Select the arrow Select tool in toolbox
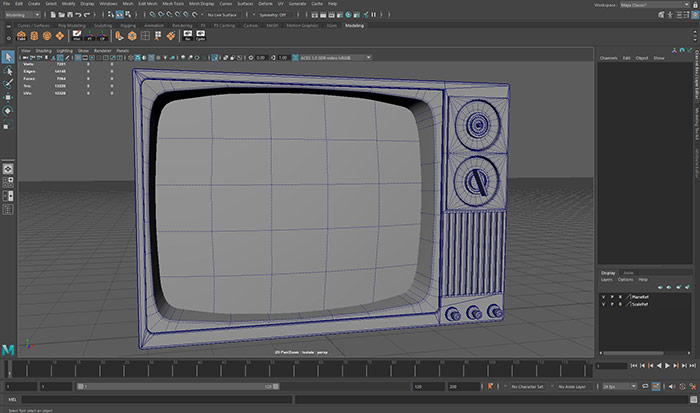The image size is (700, 413). (8, 58)
